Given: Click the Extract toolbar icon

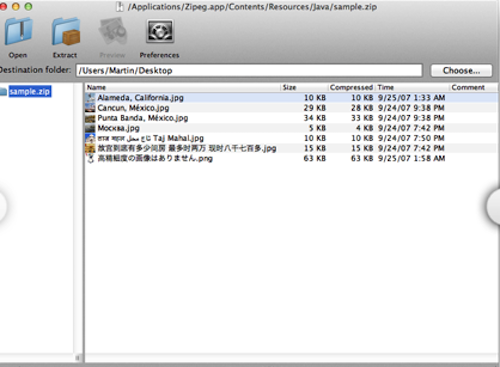Looking at the screenshot, I should 66,32.
